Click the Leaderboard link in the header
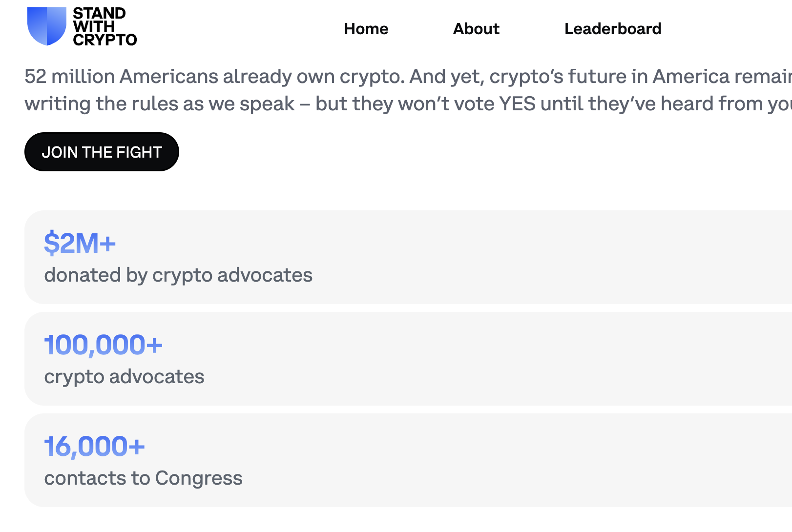Screen dimensions: 792x532 [612, 29]
